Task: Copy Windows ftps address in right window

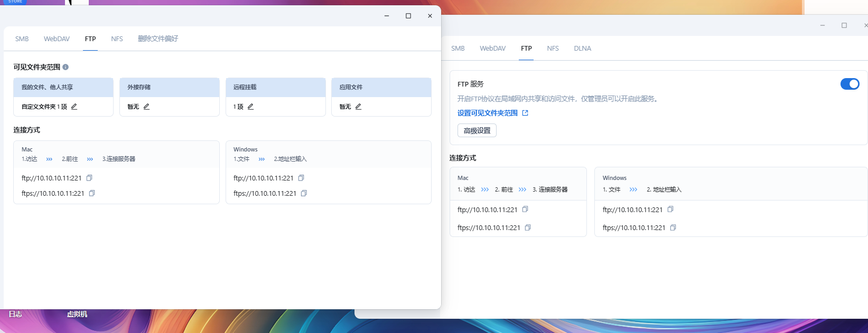Action: (673, 227)
